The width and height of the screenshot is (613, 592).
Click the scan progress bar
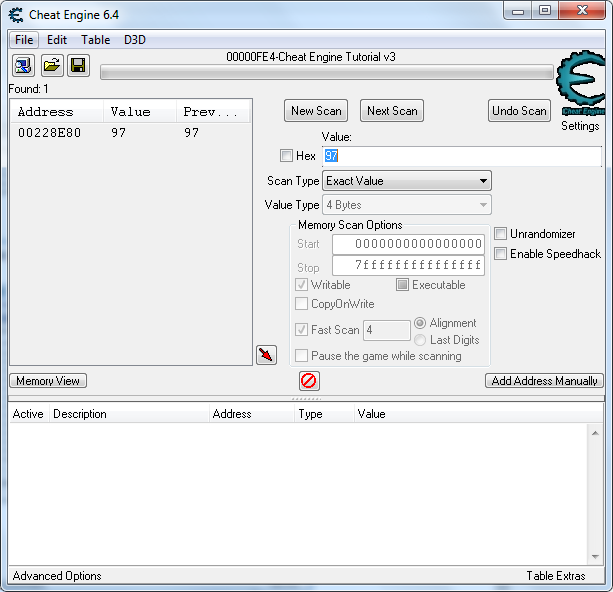coord(327,72)
